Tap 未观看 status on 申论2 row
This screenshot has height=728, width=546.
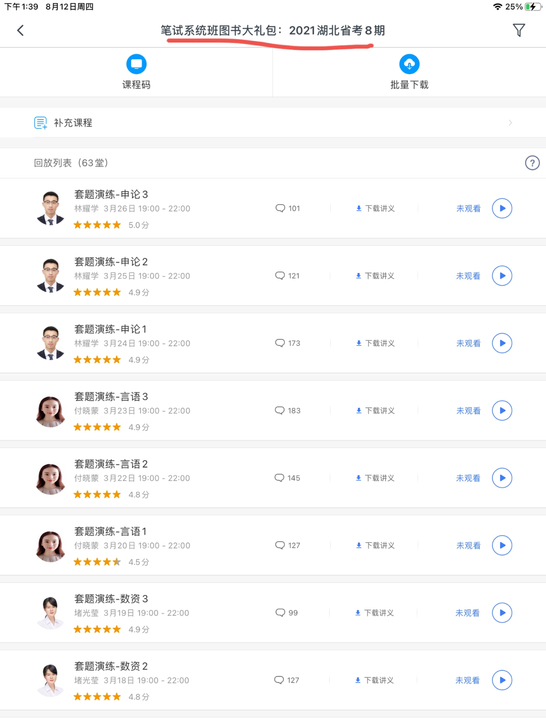click(468, 276)
